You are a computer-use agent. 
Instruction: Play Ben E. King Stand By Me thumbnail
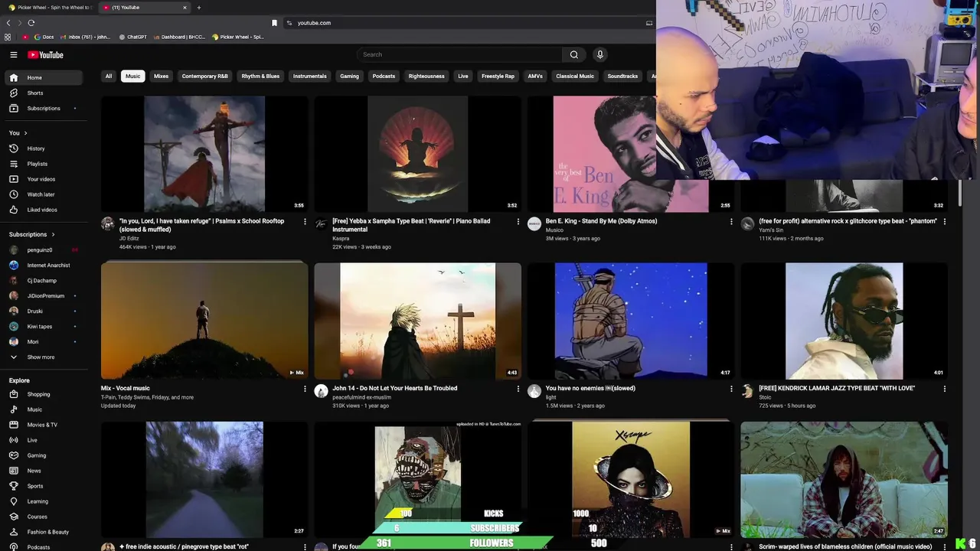631,154
